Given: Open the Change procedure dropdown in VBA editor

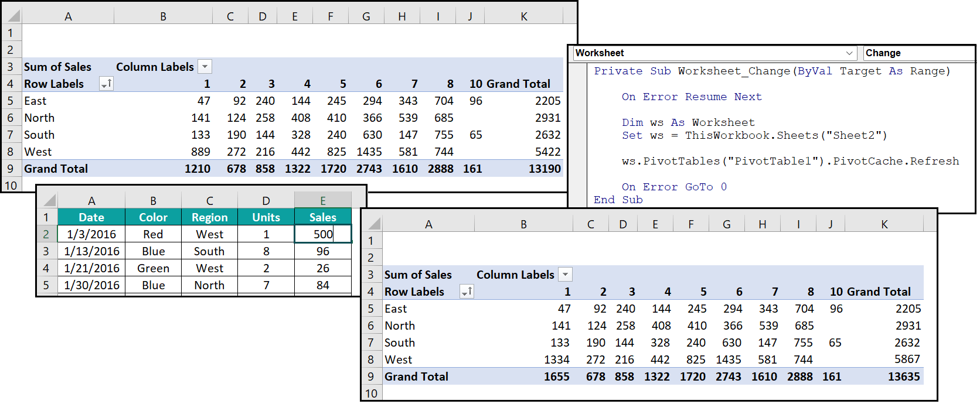Looking at the screenshot, I should coord(918,53).
